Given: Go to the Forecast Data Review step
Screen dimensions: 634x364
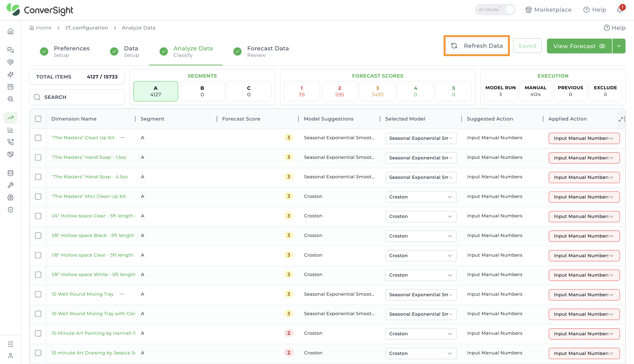Looking at the screenshot, I should click(261, 51).
